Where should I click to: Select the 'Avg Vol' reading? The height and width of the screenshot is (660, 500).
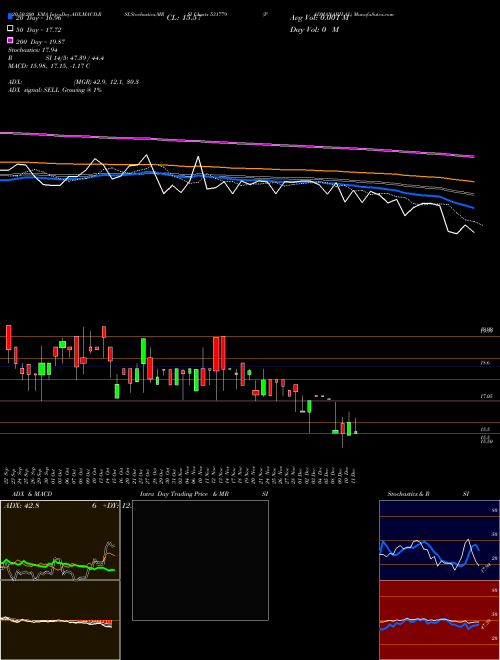click(320, 18)
